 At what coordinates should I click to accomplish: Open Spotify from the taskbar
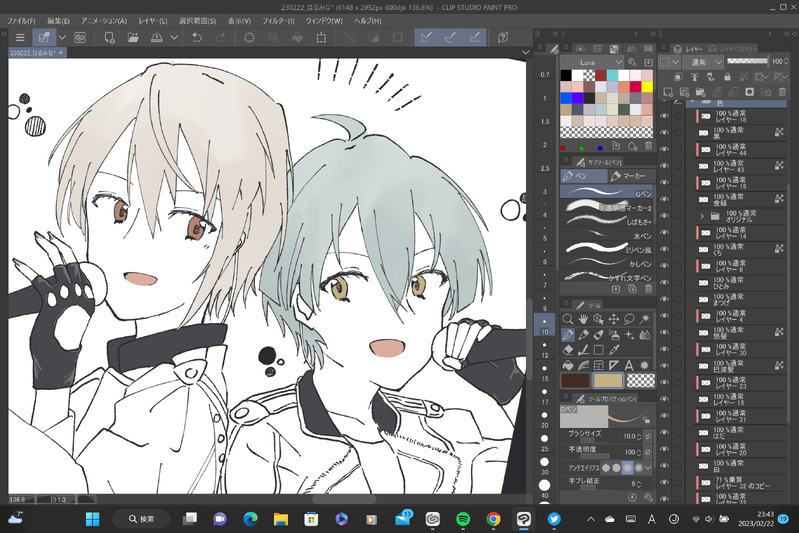click(463, 519)
